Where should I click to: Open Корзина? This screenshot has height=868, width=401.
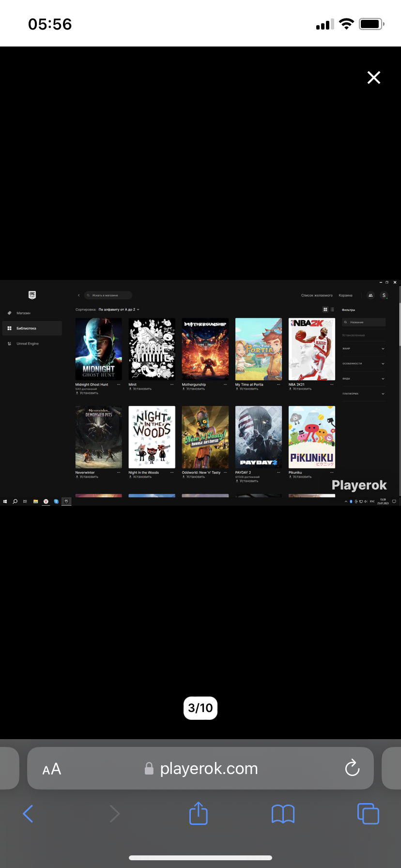click(x=345, y=295)
